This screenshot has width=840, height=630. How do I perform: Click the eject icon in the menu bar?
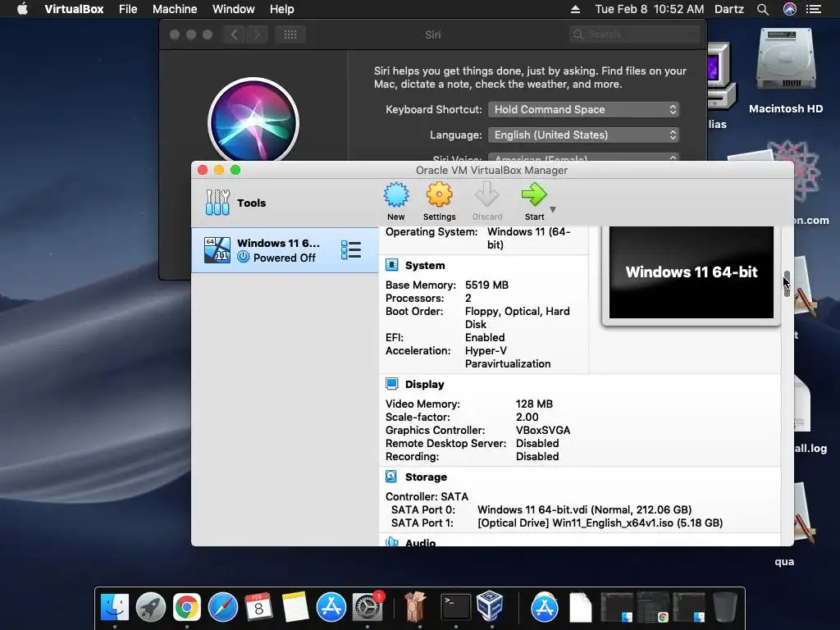[575, 9]
